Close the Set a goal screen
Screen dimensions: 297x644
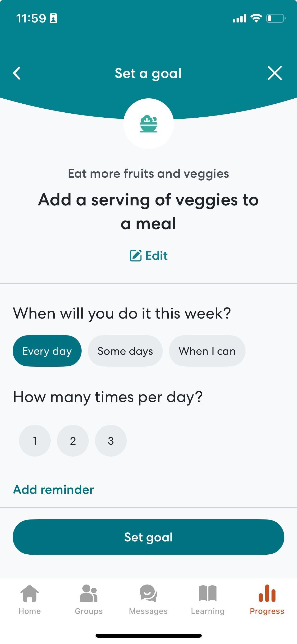275,73
